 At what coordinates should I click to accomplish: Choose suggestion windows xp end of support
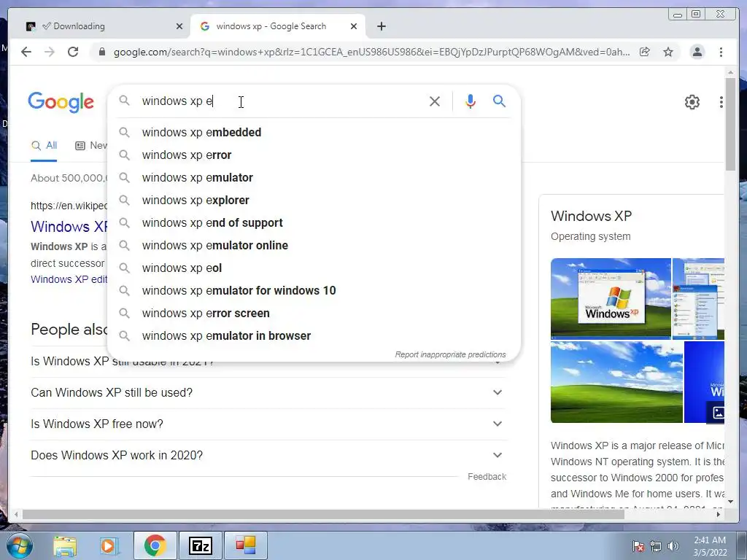pyautogui.click(x=314, y=223)
